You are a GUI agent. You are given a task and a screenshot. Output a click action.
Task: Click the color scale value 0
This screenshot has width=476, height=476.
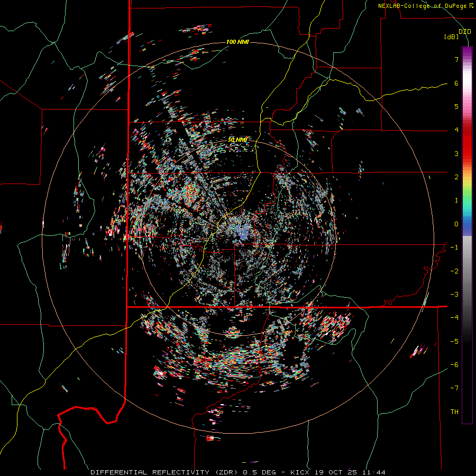pos(456,224)
